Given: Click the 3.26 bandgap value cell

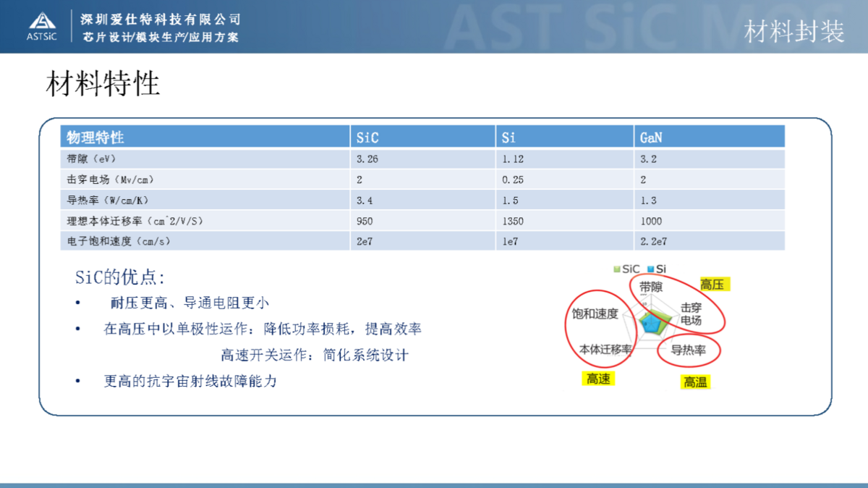Looking at the screenshot, I should pos(367,159).
